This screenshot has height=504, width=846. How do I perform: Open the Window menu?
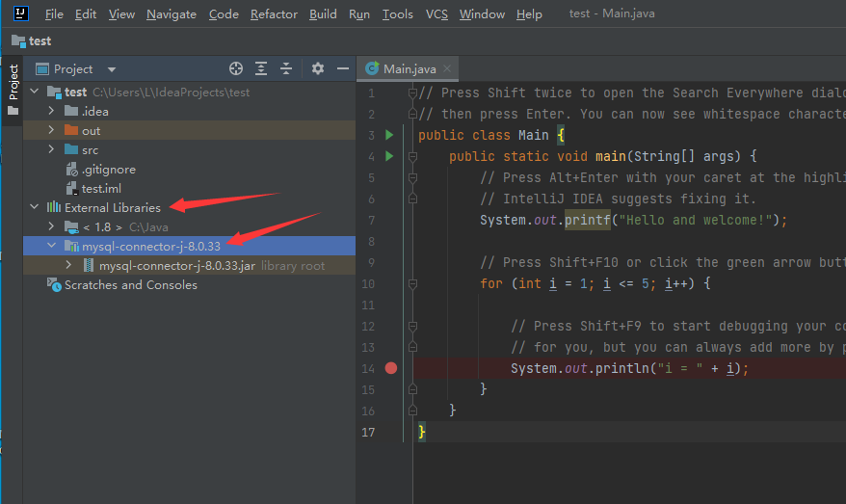[x=482, y=14]
